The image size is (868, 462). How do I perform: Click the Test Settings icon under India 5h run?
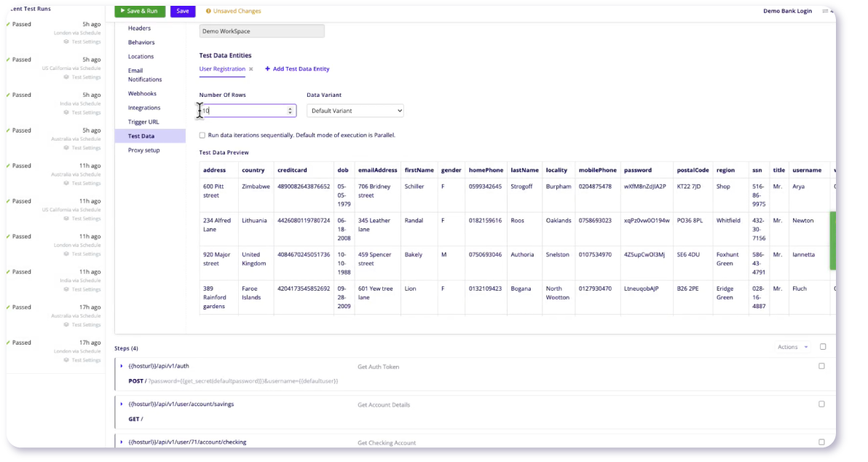tap(66, 112)
